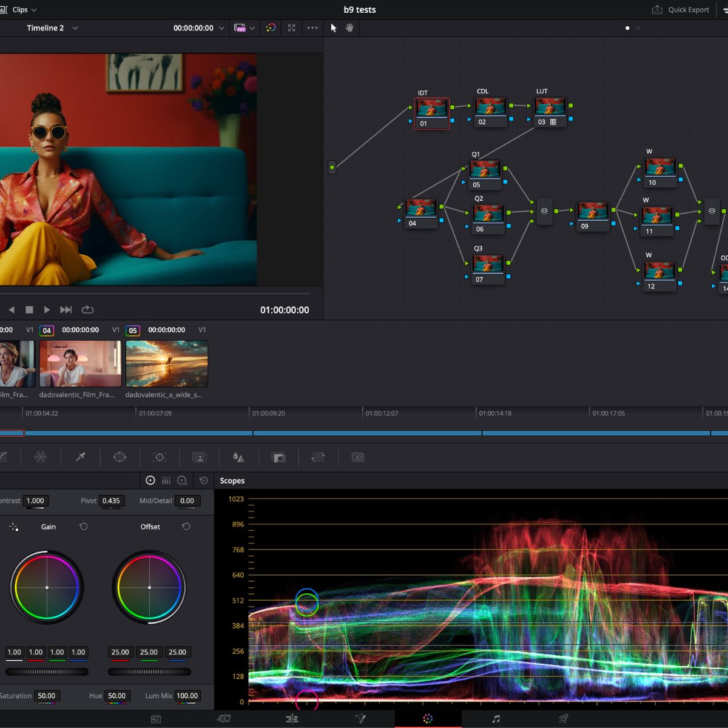Open the Color Warper palette
Image resolution: width=728 pixels, height=728 pixels.
[x=40, y=457]
